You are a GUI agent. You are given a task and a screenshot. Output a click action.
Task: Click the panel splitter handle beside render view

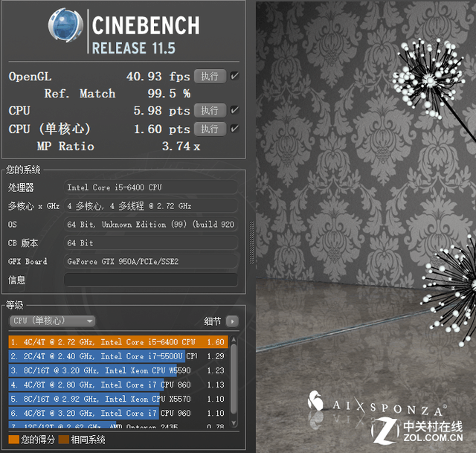[251, 242]
